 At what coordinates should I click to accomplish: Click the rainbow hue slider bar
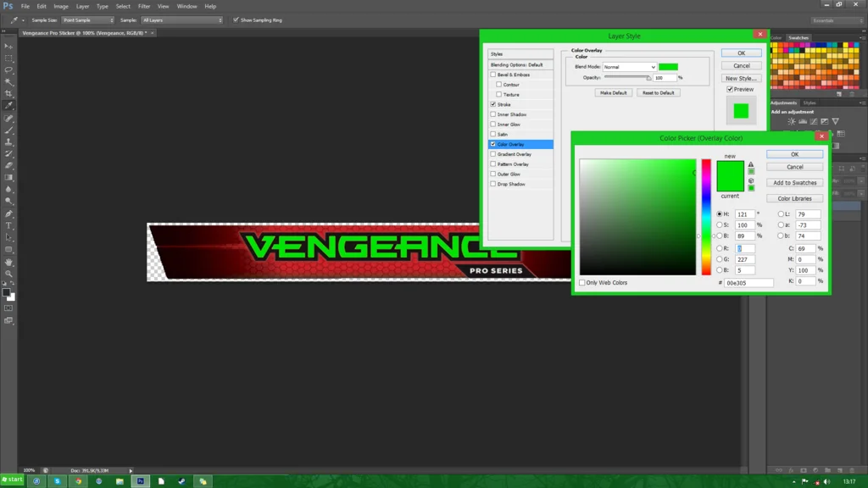click(706, 217)
